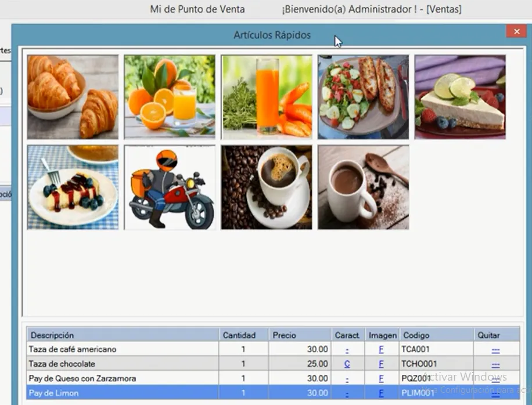Click the Precio column header
The height and width of the screenshot is (405, 532).
285,335
